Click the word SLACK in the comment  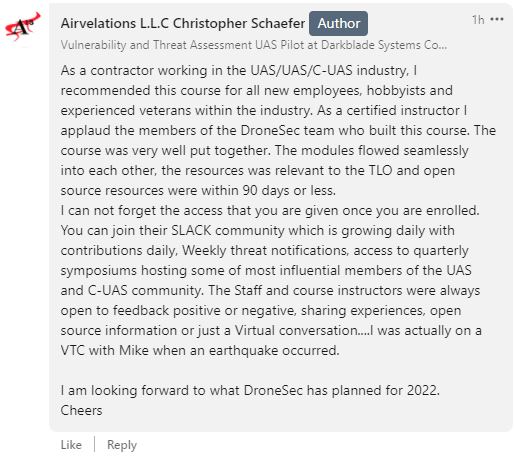(191, 230)
